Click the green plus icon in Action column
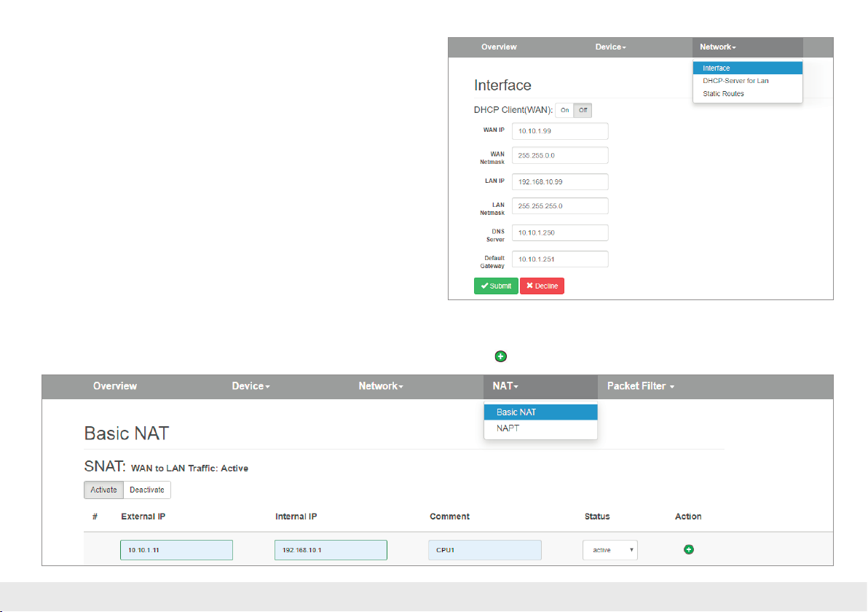 (688, 549)
